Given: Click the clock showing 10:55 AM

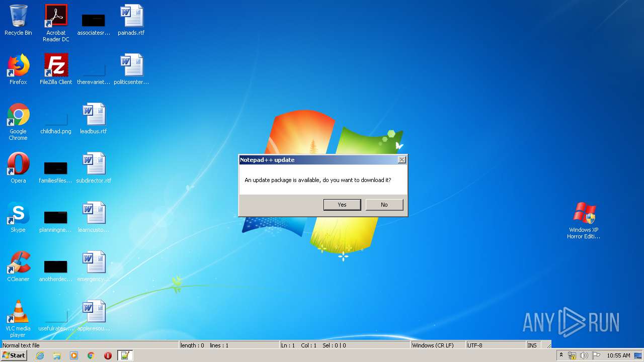Looking at the screenshot, I should pyautogui.click(x=618, y=355).
